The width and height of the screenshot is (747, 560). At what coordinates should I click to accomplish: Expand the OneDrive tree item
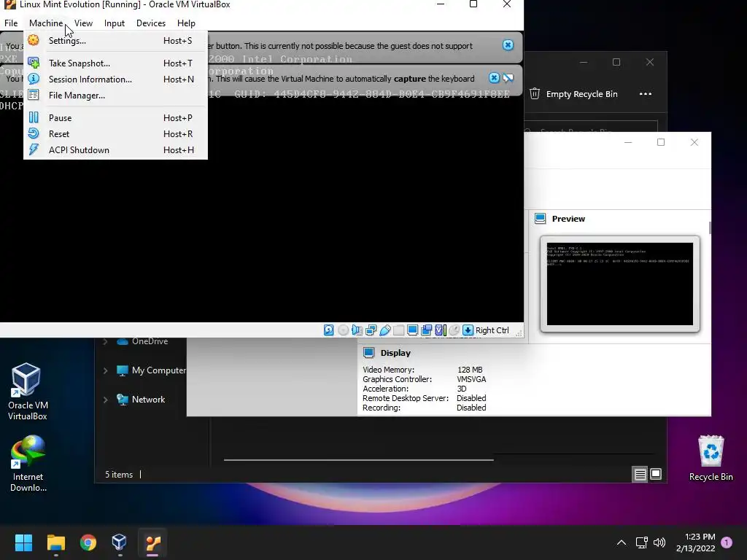tap(105, 341)
